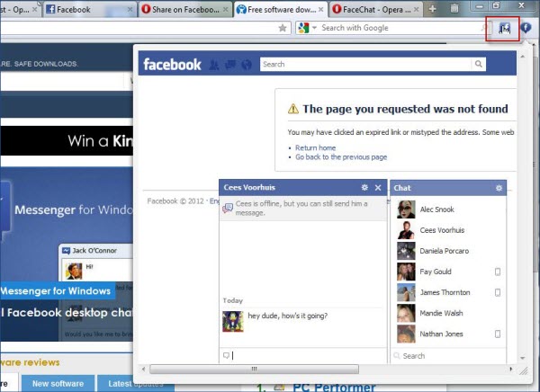Viewport: 540px width, 392px height.
Task: Click the horizontal scrollbar in the popup
Action: [254, 369]
